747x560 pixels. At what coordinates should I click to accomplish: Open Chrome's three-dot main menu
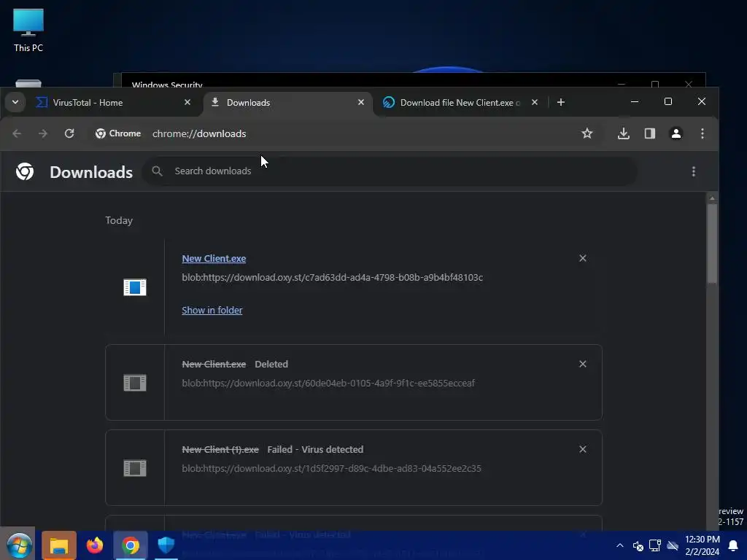pos(703,134)
